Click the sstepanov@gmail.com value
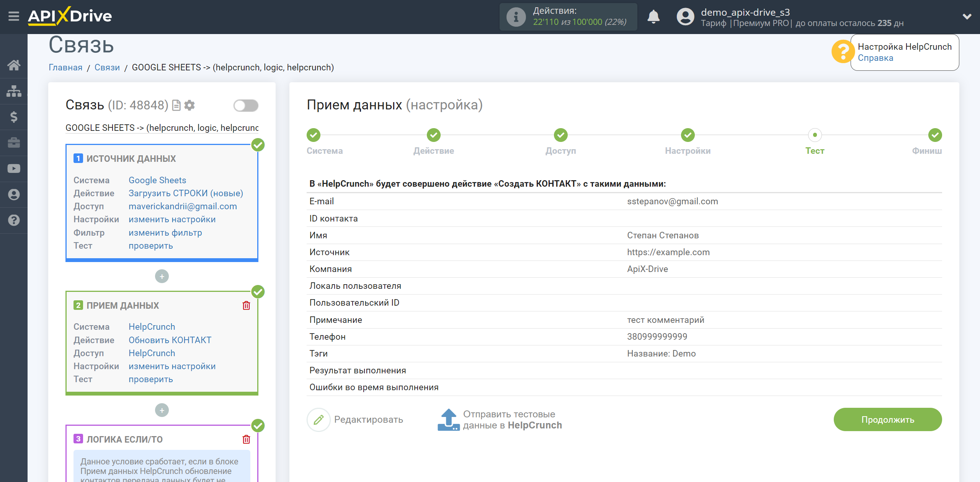 672,201
